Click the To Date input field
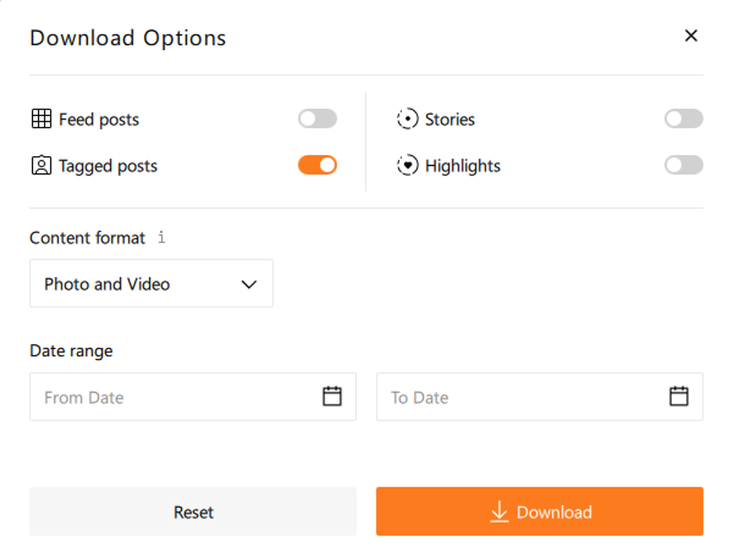 click(520, 397)
